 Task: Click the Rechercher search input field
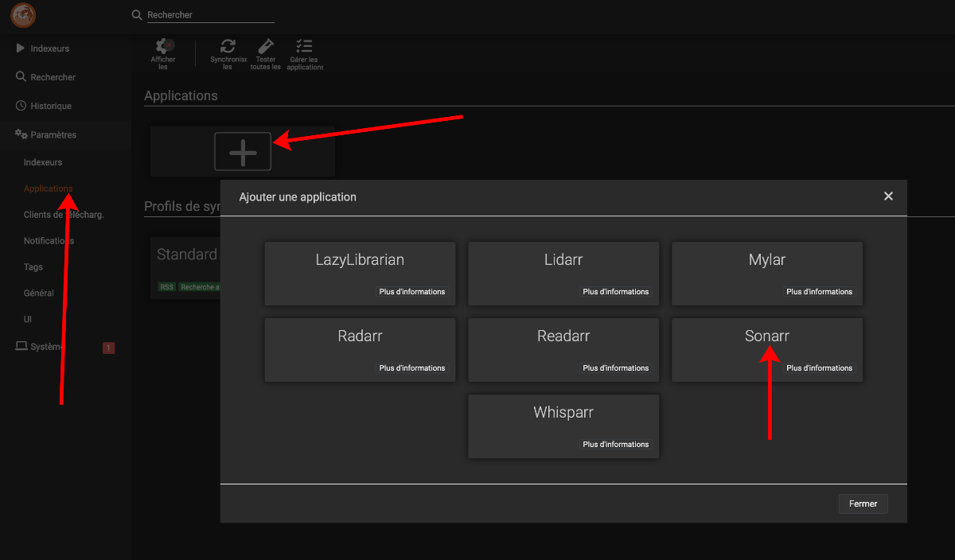[x=210, y=15]
